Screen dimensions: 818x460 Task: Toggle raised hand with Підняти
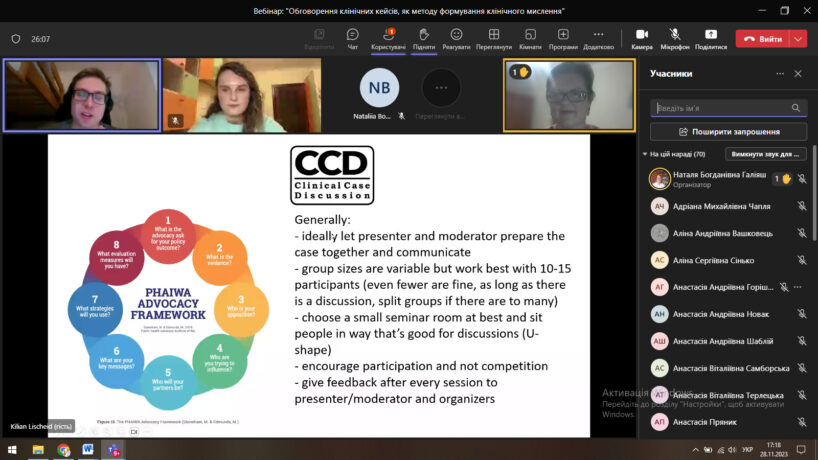pos(423,38)
